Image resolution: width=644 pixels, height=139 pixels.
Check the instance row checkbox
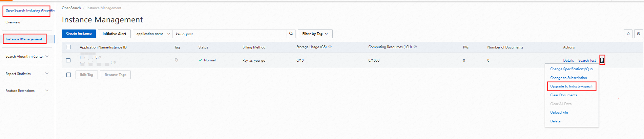(x=68, y=60)
